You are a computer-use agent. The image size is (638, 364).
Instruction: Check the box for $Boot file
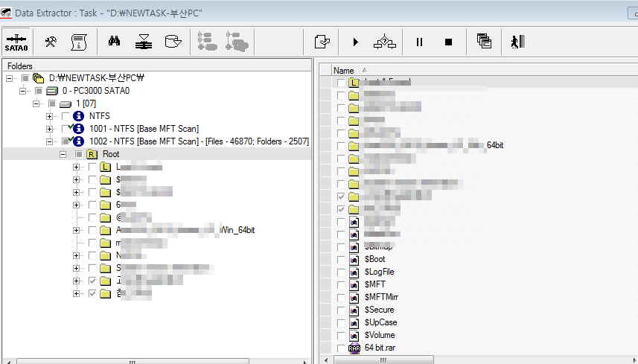point(341,260)
